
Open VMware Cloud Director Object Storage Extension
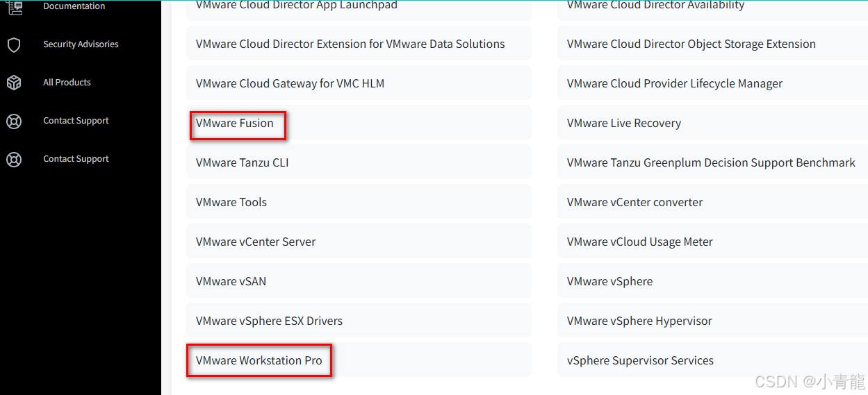(x=712, y=44)
